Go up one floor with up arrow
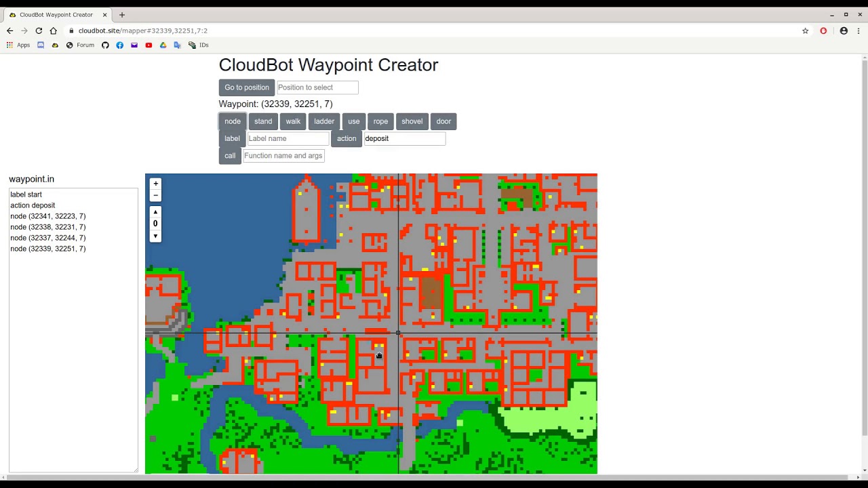The image size is (868, 488). click(x=155, y=212)
